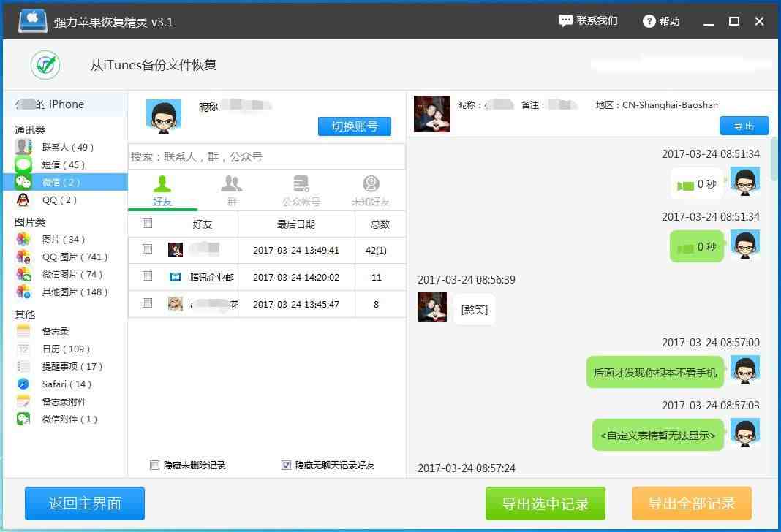Click 导出选中记录 green button
Image resolution: width=781 pixels, height=532 pixels.
[x=546, y=503]
